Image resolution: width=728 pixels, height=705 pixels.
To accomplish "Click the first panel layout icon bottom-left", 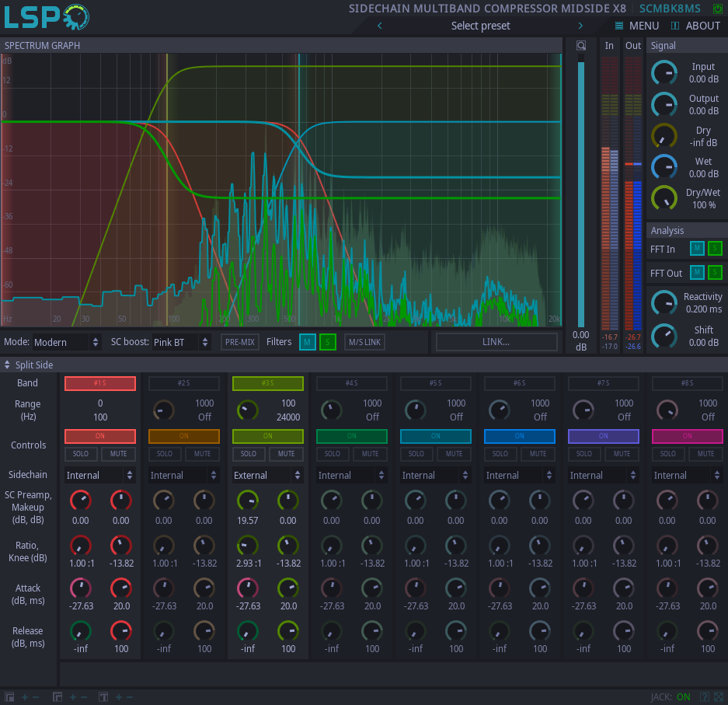I will (9, 696).
